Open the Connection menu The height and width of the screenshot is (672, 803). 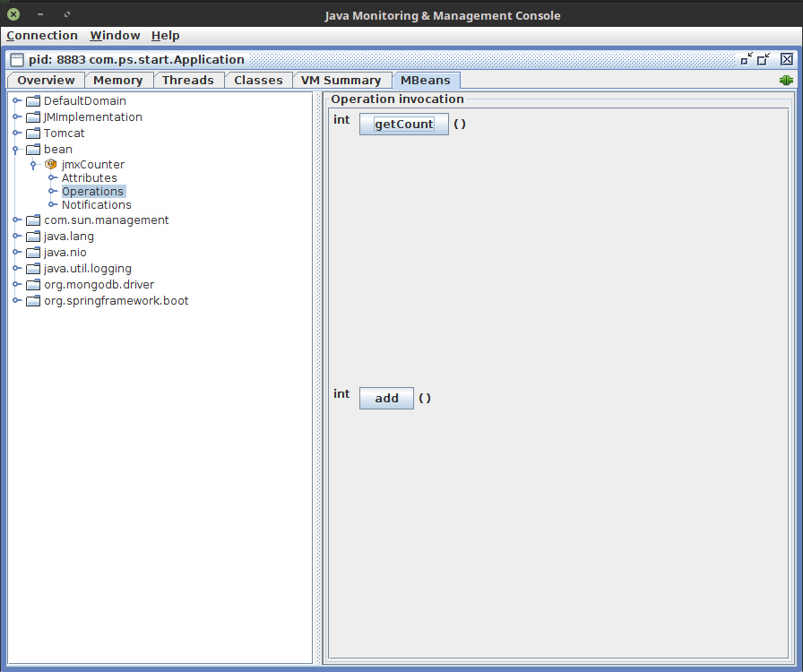42,36
